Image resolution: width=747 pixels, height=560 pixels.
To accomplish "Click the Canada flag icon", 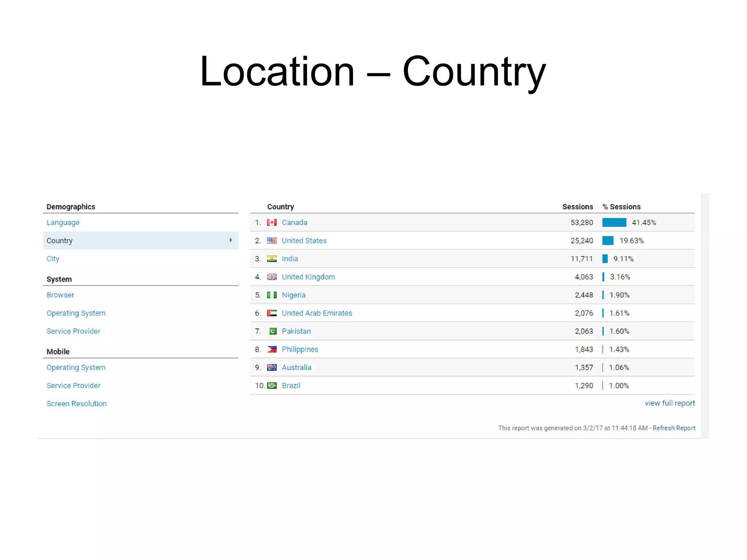I will click(x=272, y=223).
